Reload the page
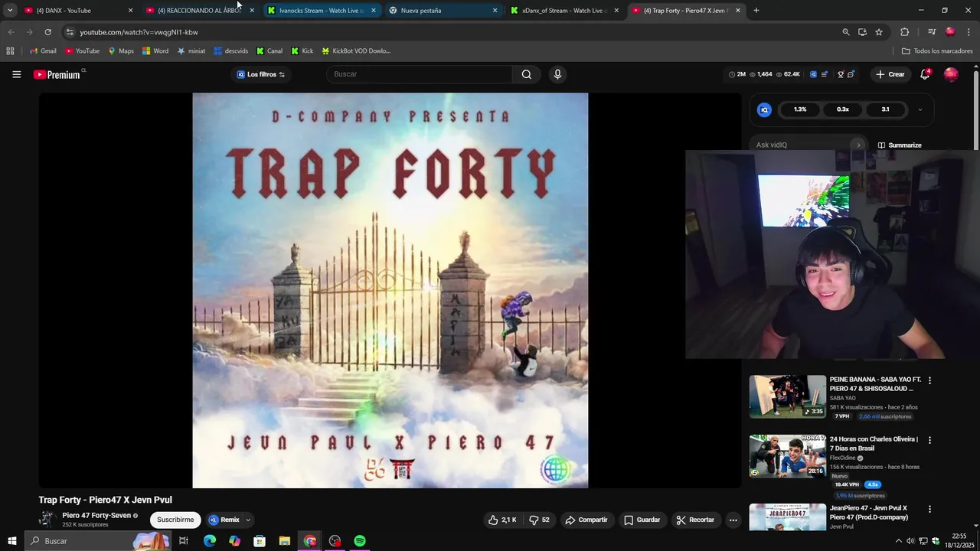This screenshot has width=980, height=551. tap(47, 32)
